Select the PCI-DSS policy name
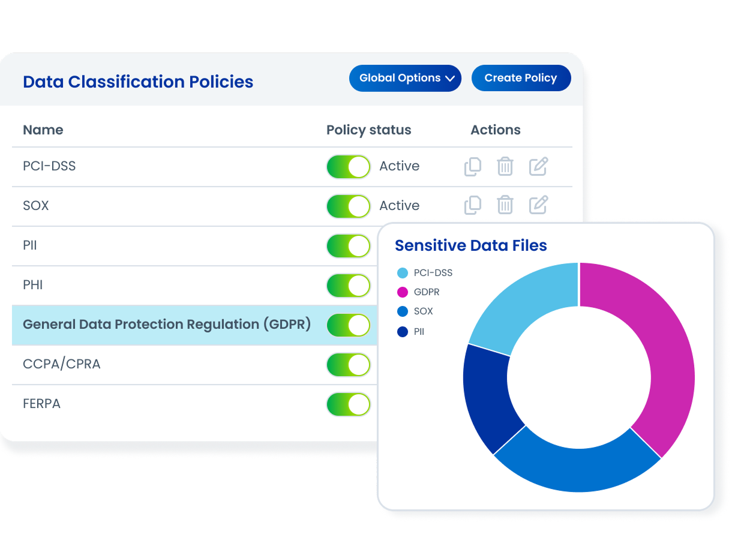The image size is (756, 552). [49, 166]
